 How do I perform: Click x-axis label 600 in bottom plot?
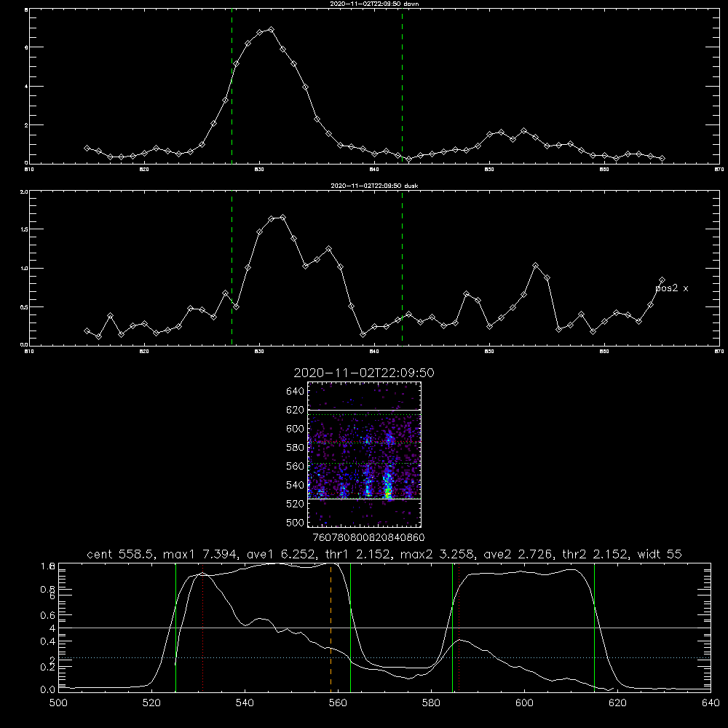pyautogui.click(x=524, y=703)
